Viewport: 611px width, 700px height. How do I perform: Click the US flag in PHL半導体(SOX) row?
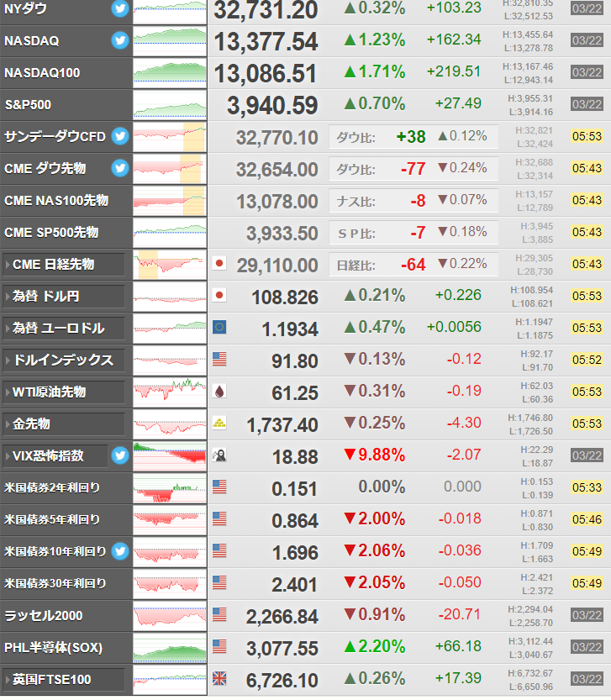pos(219,647)
